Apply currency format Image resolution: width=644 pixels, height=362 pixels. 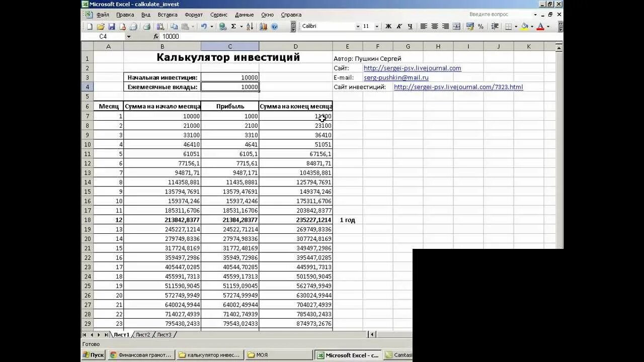pyautogui.click(x=470, y=26)
